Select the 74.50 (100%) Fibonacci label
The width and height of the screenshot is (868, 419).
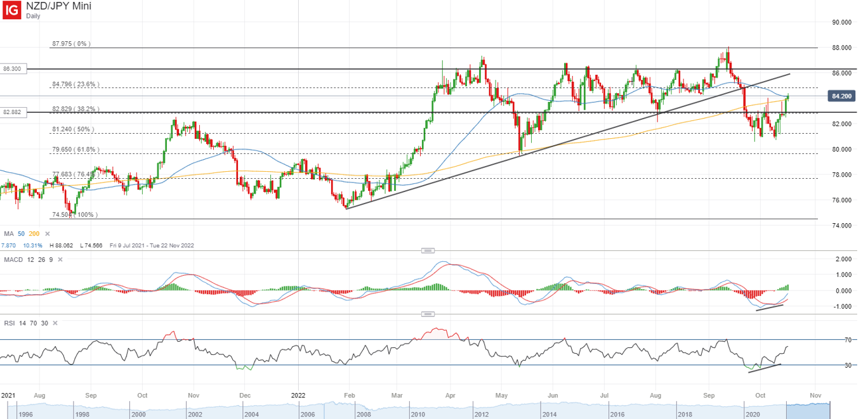[x=74, y=215]
